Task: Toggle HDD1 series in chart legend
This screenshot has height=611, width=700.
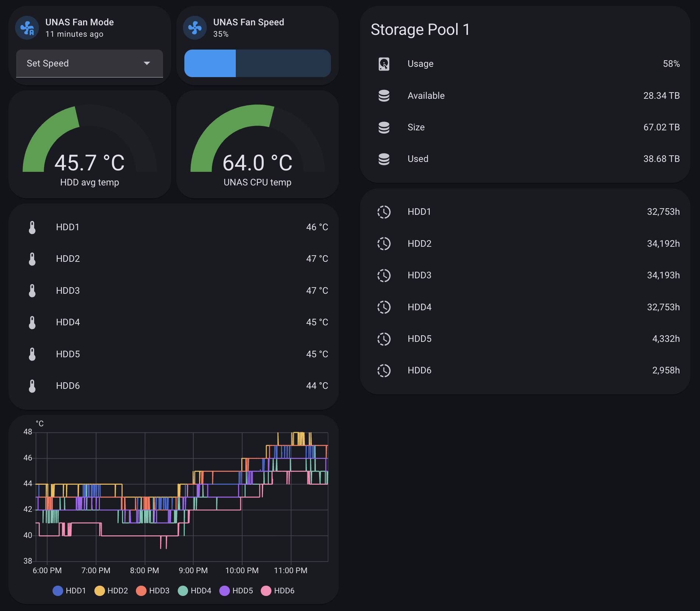Action: pyautogui.click(x=69, y=590)
